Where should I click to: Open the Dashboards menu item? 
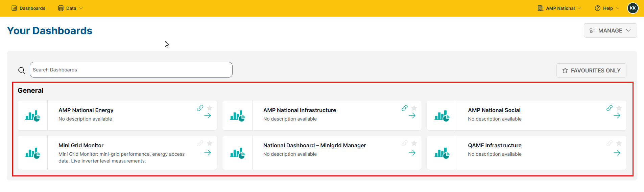[28, 8]
